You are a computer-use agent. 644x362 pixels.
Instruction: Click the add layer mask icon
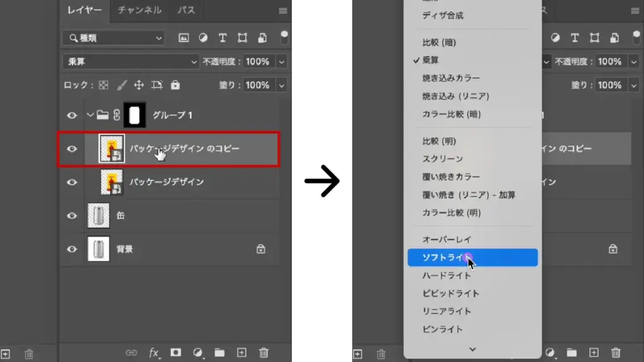(x=176, y=353)
